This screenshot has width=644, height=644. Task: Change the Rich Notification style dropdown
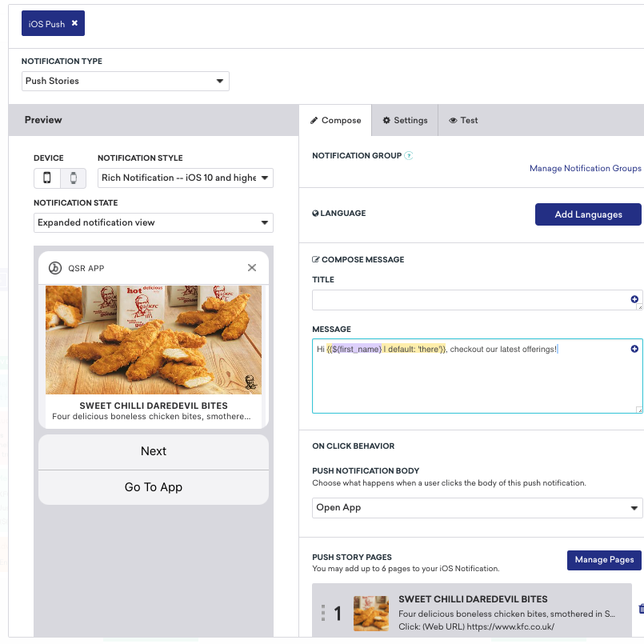point(185,178)
